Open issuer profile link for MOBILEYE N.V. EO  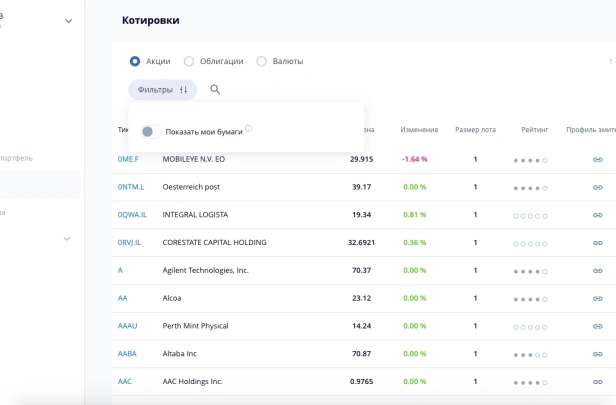598,159
